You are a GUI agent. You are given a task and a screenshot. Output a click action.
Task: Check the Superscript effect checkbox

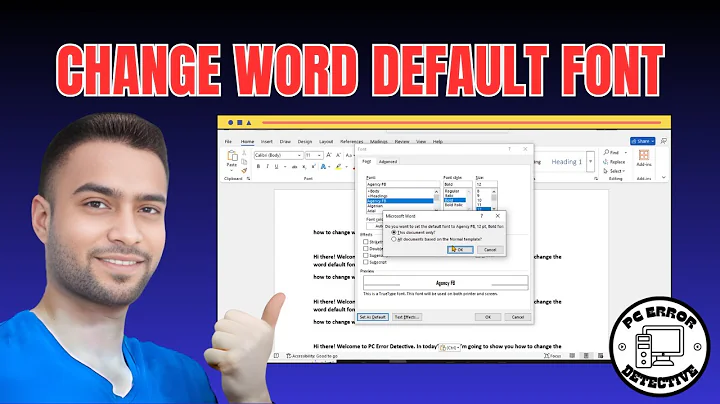(x=366, y=255)
